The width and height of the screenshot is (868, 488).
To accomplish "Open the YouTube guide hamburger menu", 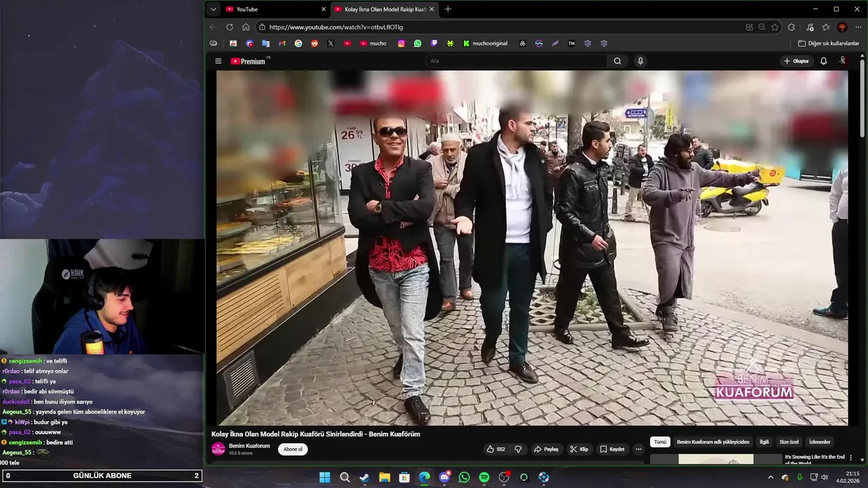I will point(218,61).
